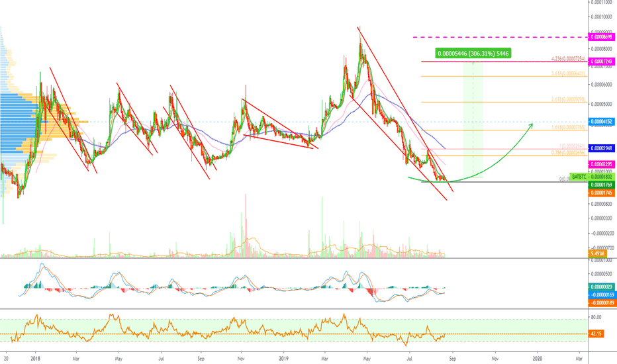617x364 pixels.
Task: Select the green 0.00005446 (306.31%) measurement label
Action: click(473, 53)
